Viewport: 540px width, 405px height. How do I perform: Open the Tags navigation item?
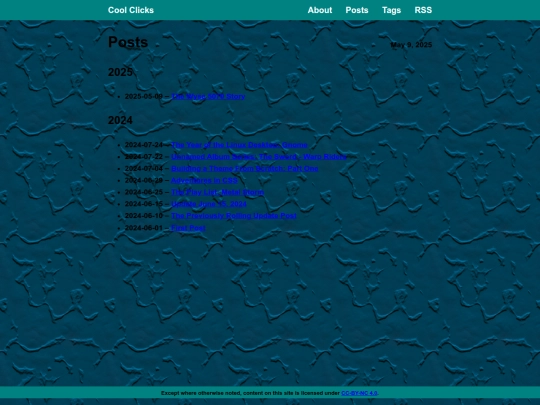click(x=391, y=10)
